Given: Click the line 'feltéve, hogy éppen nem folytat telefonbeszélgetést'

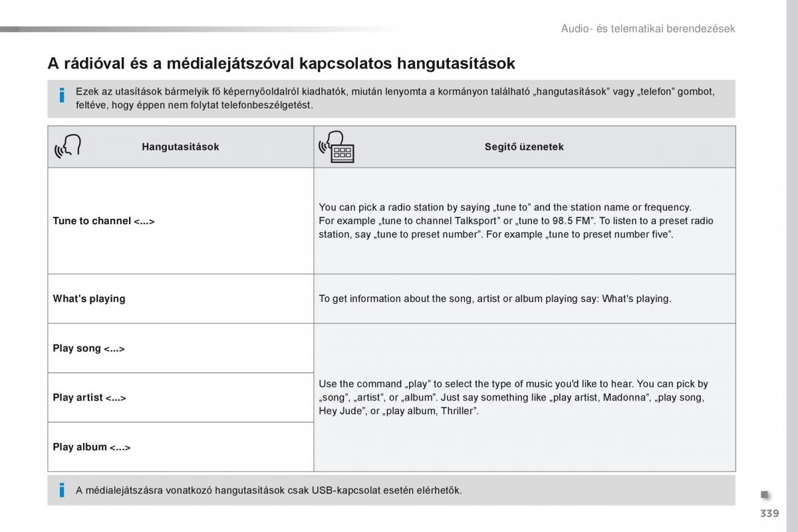Looking at the screenshot, I should [x=194, y=105].
